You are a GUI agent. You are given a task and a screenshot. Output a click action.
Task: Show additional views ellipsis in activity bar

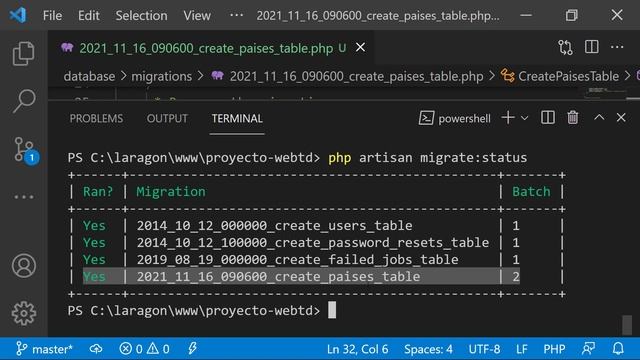coord(24,197)
